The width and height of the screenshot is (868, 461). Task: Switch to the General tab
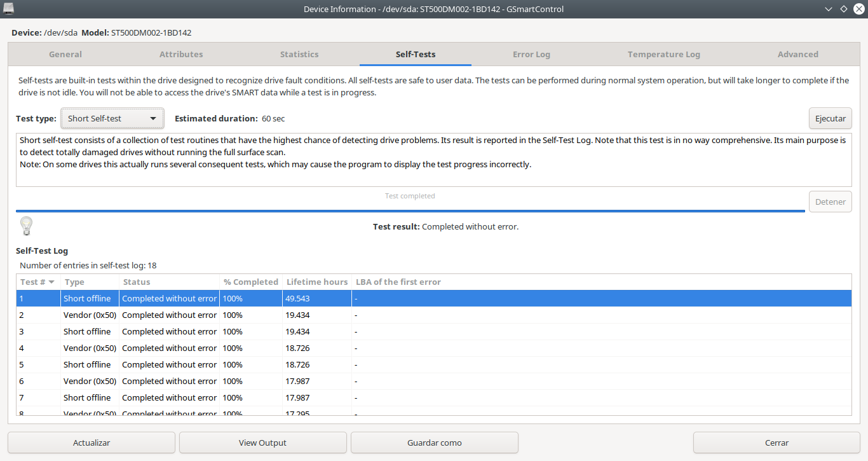pos(65,54)
